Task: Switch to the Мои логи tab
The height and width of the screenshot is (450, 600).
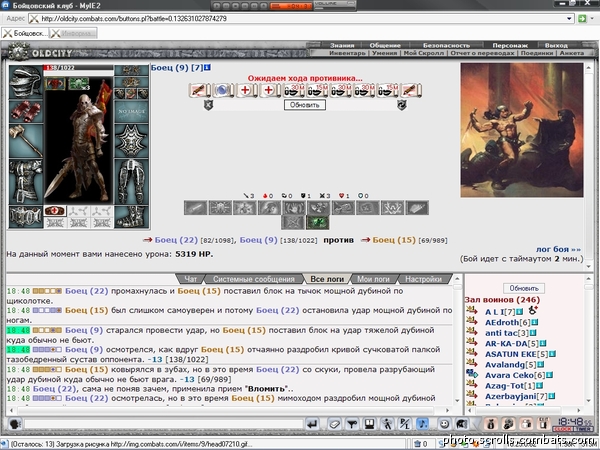Action: [373, 279]
